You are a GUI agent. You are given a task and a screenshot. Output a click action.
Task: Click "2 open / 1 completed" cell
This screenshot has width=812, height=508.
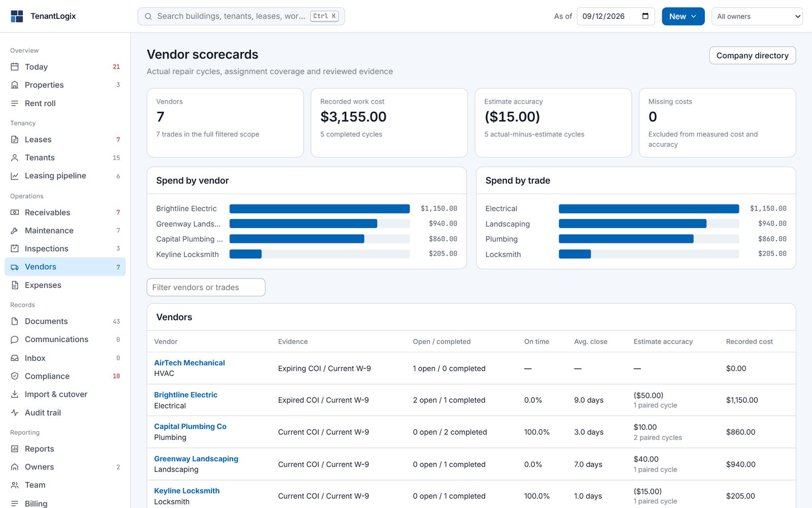[x=449, y=400]
